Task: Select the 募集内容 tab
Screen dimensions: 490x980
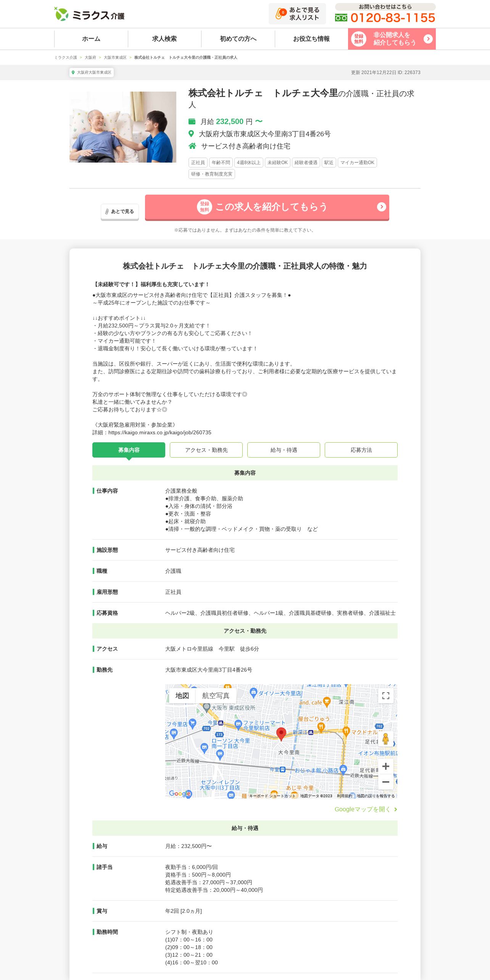Action: [129, 450]
